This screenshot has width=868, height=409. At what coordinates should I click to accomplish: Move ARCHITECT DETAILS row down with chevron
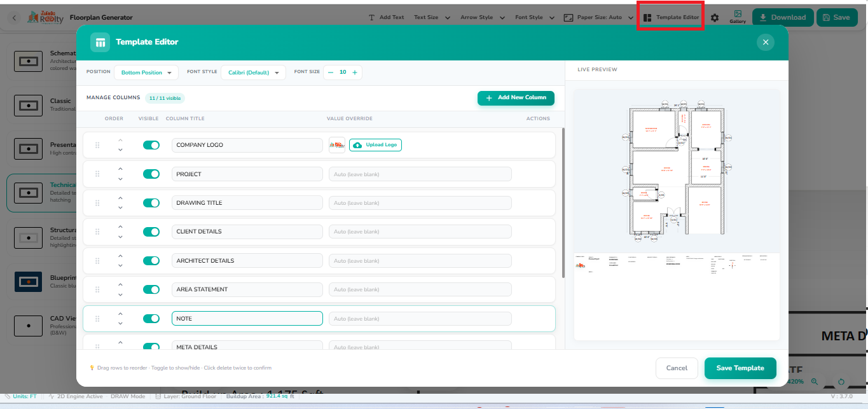click(x=120, y=266)
